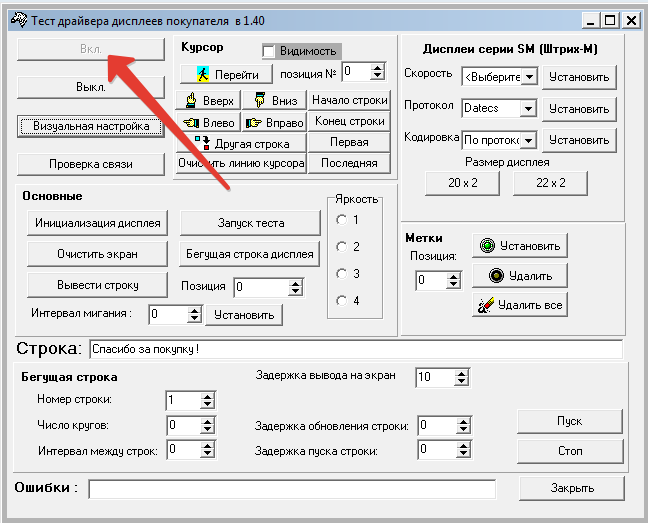Increase the Задержка вывода на экран value
The image size is (648, 523).
pos(460,372)
